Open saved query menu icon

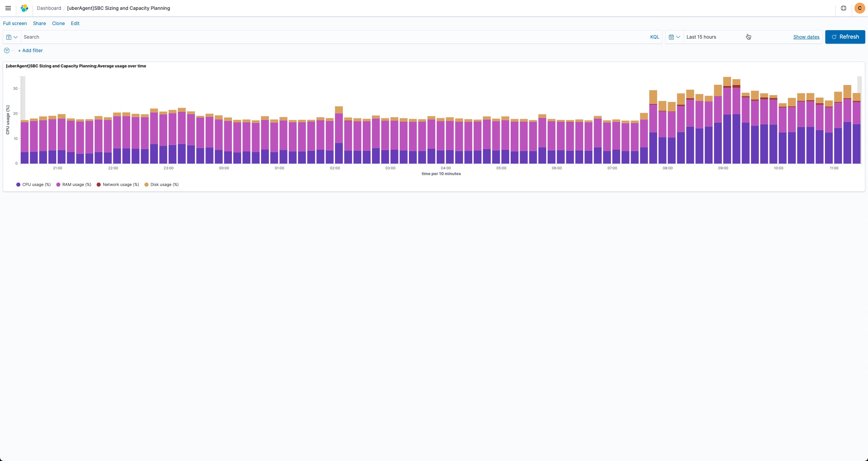tap(12, 37)
